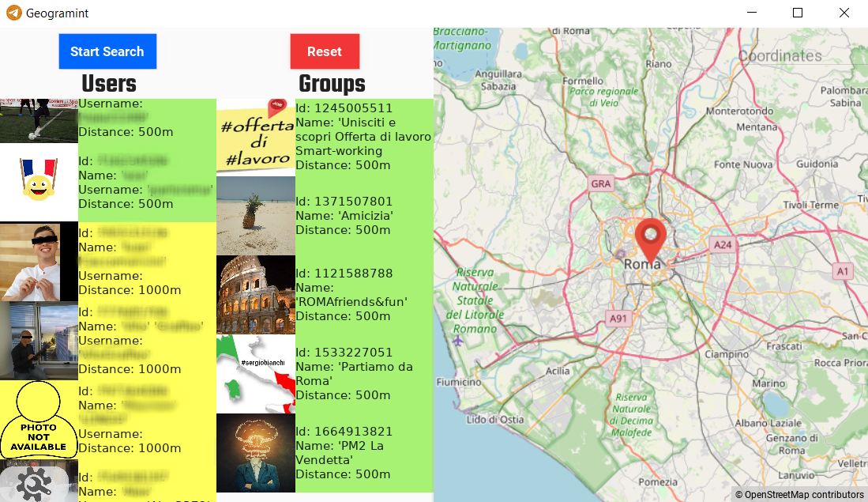Image resolution: width=868 pixels, height=502 pixels.
Task: Click the A24 highway badge on the map
Action: (x=723, y=244)
